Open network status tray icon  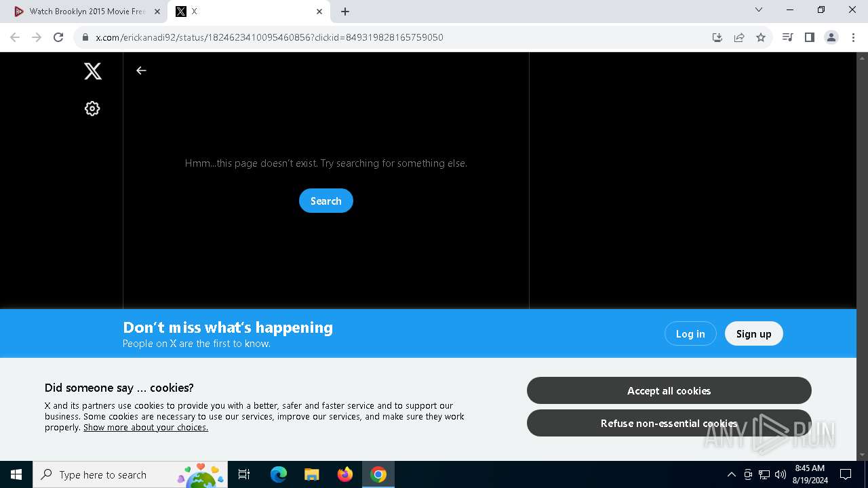pyautogui.click(x=764, y=474)
